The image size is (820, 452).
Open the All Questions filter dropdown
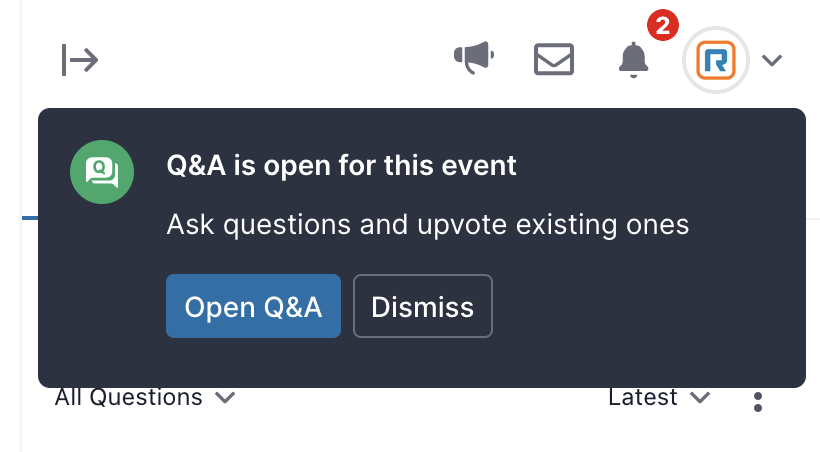coord(145,397)
